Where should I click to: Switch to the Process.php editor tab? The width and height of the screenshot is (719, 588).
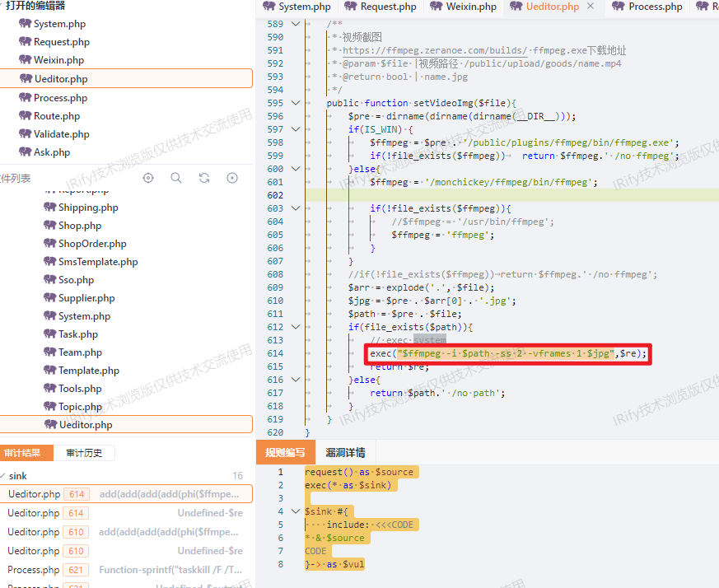click(x=647, y=7)
